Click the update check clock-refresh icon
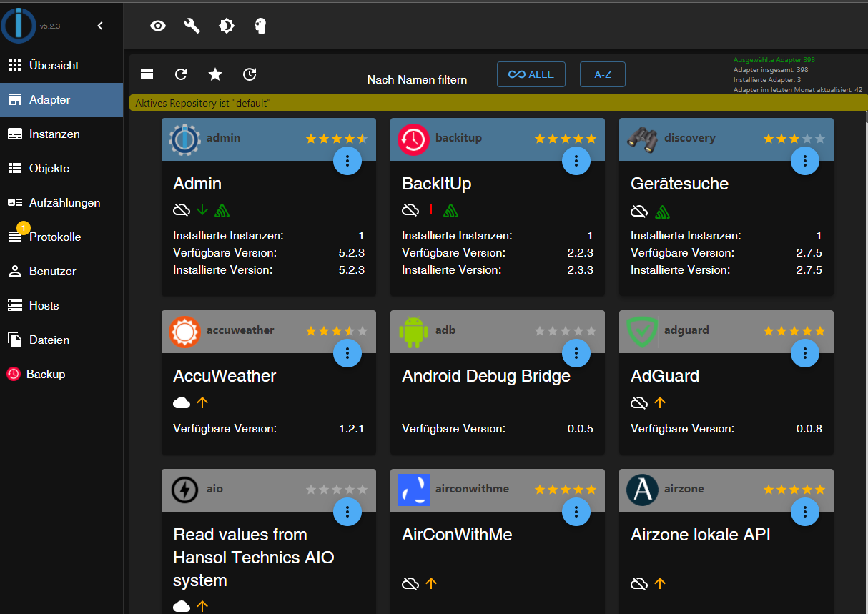868x614 pixels. point(250,74)
